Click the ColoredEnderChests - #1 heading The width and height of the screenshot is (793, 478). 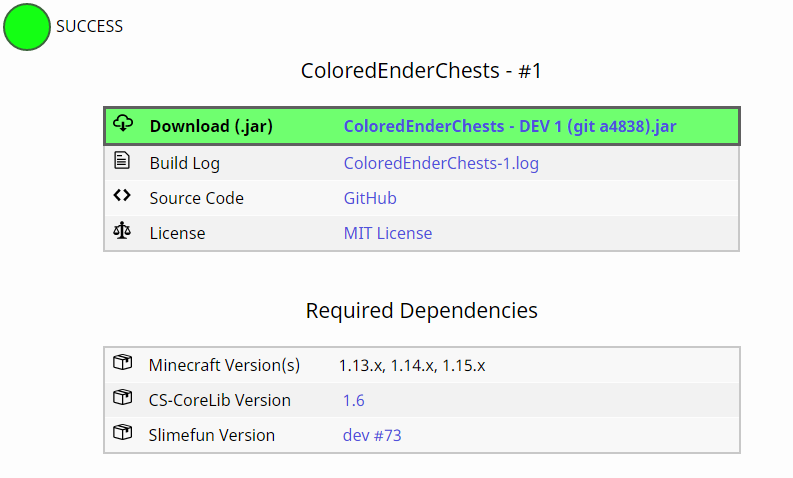(x=421, y=71)
